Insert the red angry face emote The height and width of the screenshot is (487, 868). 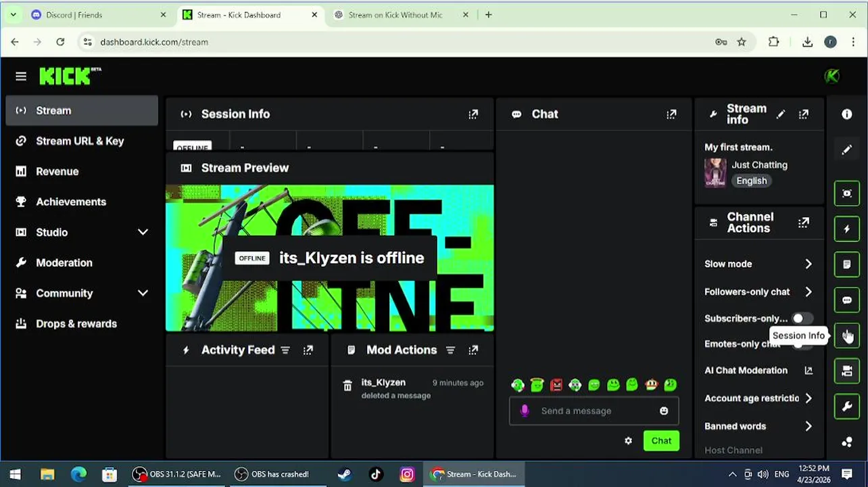click(556, 385)
